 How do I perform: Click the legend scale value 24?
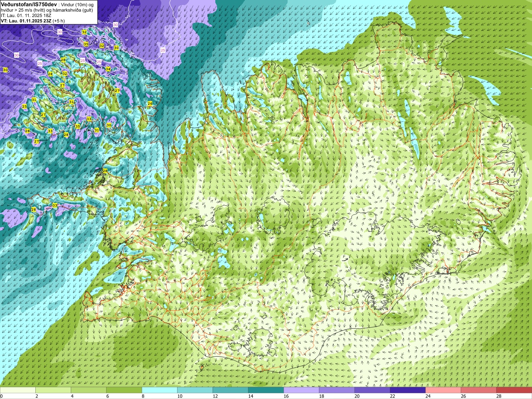(x=428, y=396)
